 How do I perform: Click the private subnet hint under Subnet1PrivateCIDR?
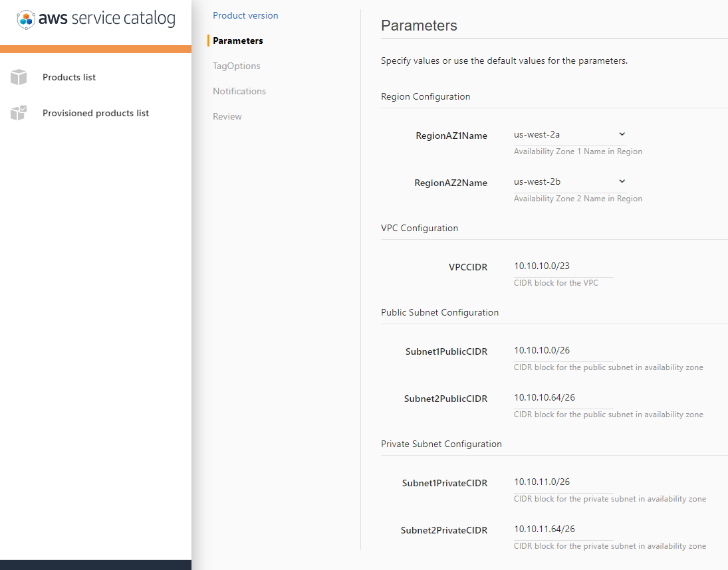[x=610, y=499]
